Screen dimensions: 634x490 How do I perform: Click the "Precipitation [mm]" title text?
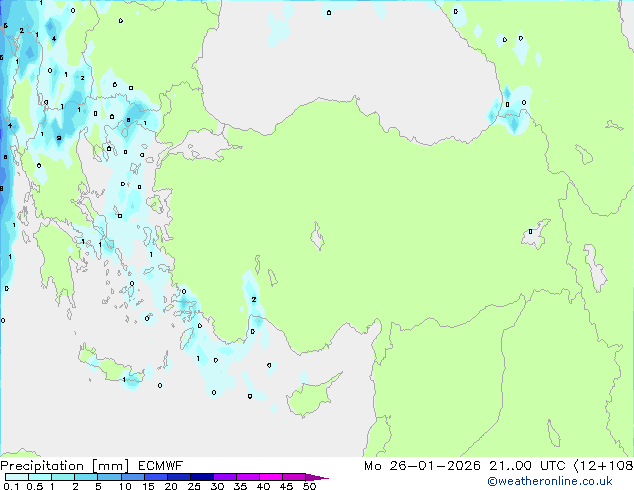point(65,466)
